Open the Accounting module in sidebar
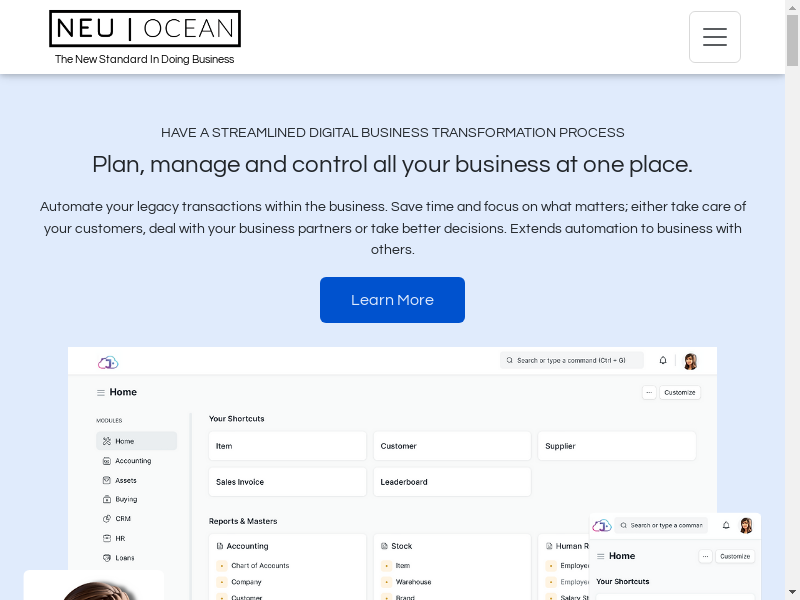800x600 pixels. [x=132, y=461]
